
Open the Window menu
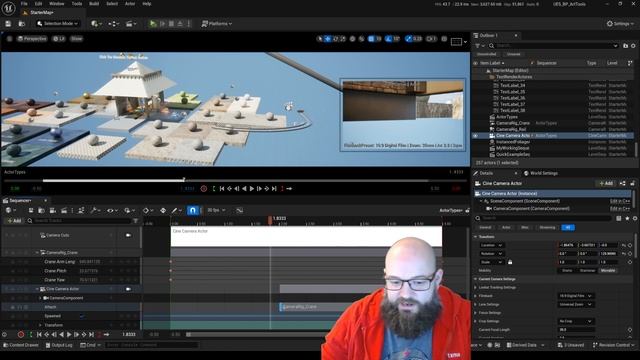(x=57, y=4)
